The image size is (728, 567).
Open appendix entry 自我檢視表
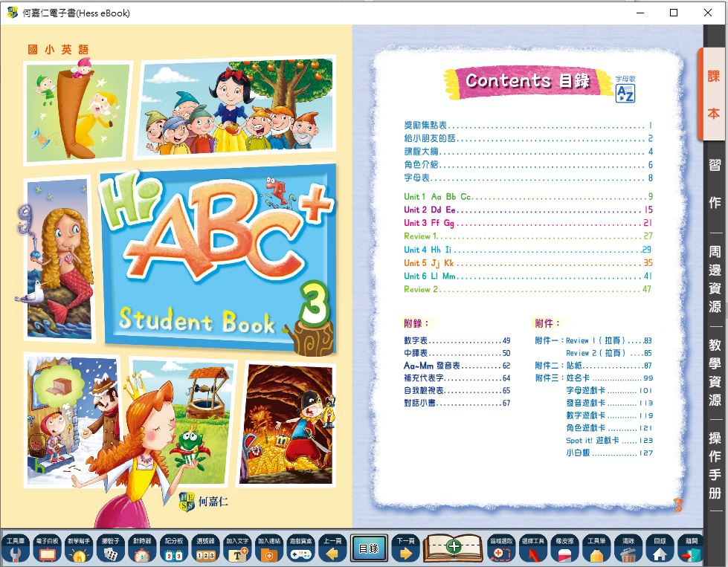(457, 391)
